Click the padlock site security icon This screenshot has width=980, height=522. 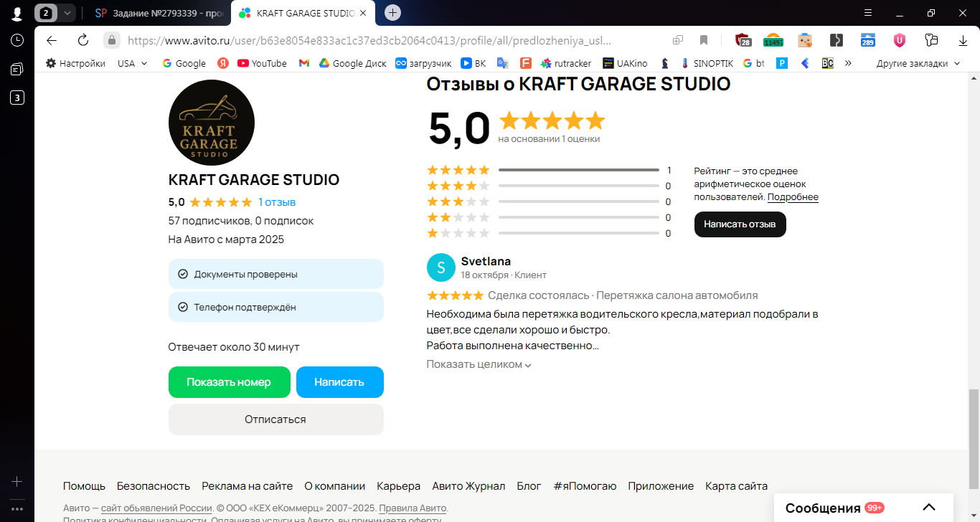(x=111, y=40)
